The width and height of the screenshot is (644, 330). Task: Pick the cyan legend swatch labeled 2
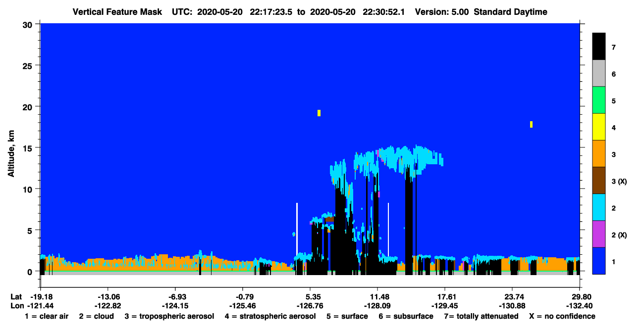tap(599, 207)
